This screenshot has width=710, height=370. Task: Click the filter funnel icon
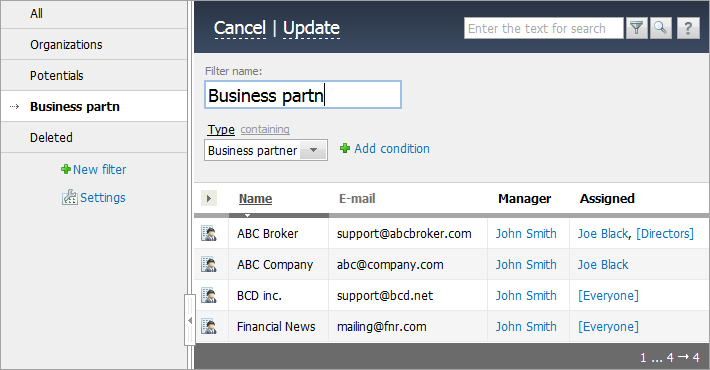[x=637, y=28]
